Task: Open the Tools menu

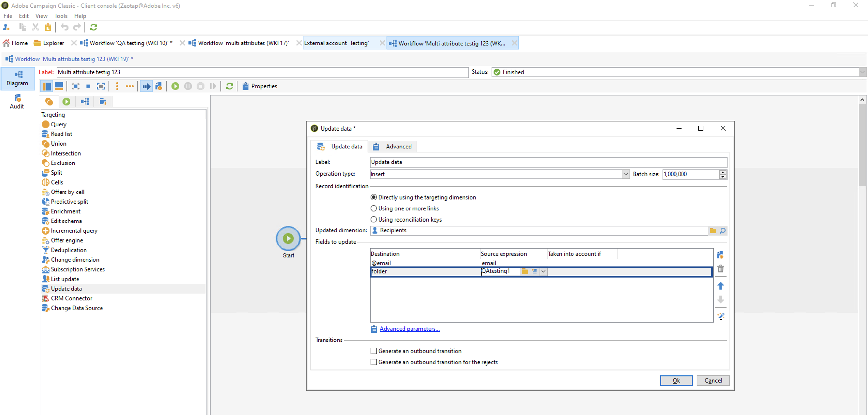Action: 61,16
